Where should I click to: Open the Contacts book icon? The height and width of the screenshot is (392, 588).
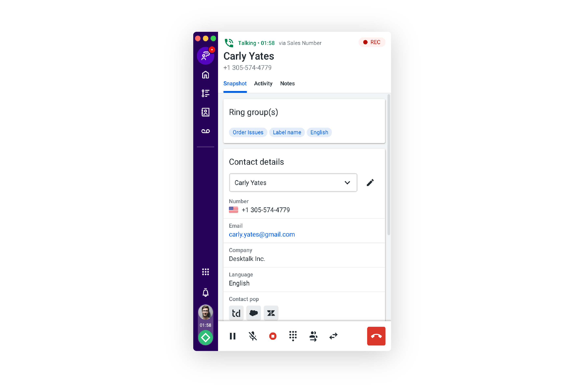point(205,112)
